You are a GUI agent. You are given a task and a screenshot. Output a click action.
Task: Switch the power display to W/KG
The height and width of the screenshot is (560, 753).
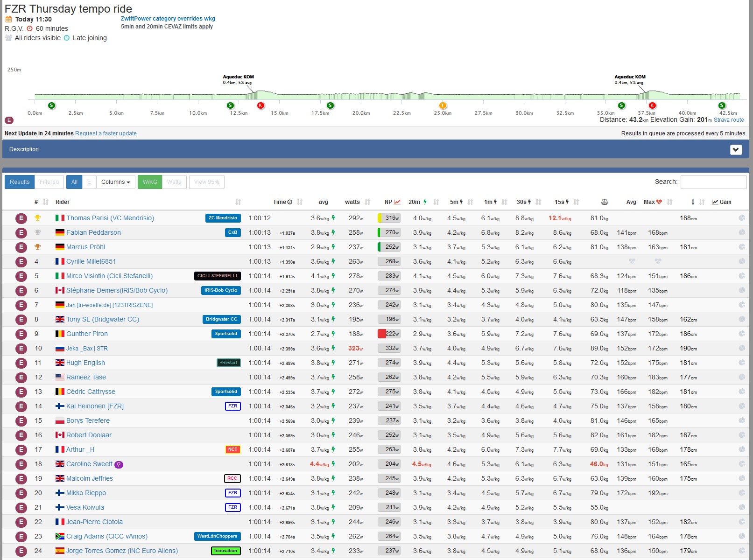pos(150,182)
